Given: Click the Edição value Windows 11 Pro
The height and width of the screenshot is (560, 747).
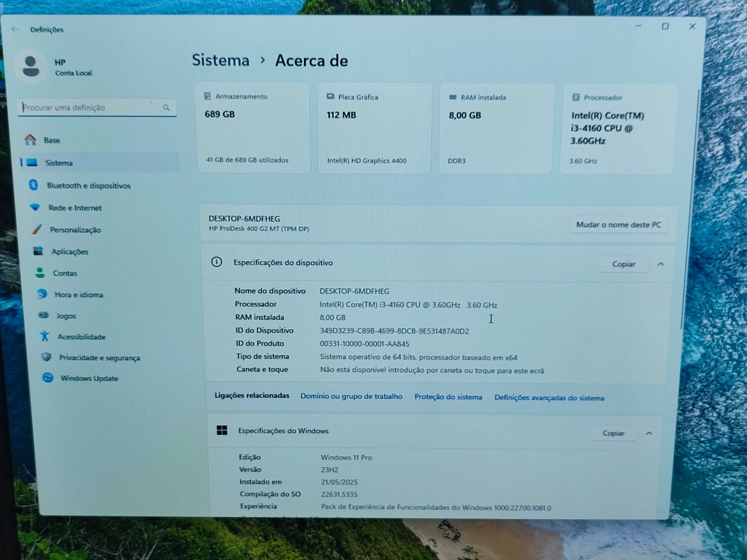Looking at the screenshot, I should (x=346, y=457).
